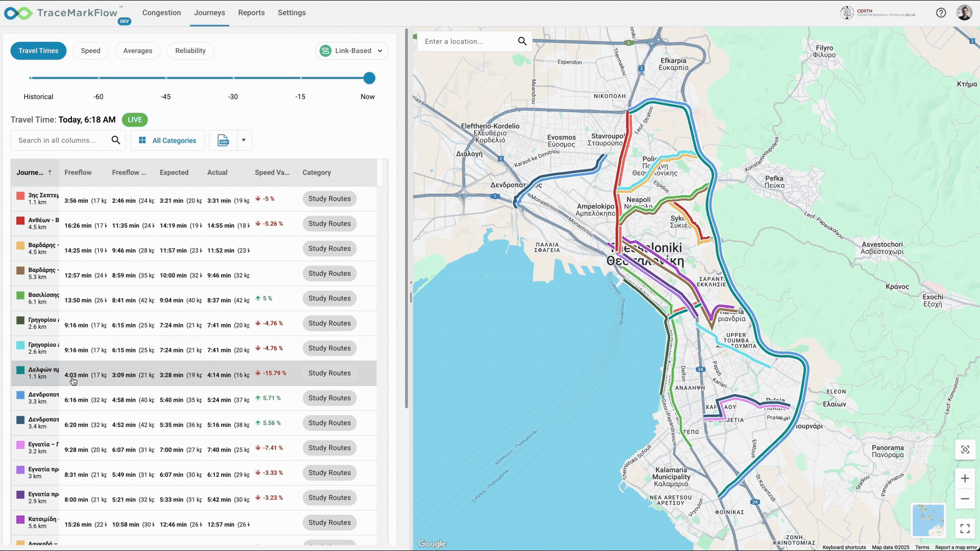The width and height of the screenshot is (980, 551).
Task: Open the All Categories filter
Action: (167, 140)
